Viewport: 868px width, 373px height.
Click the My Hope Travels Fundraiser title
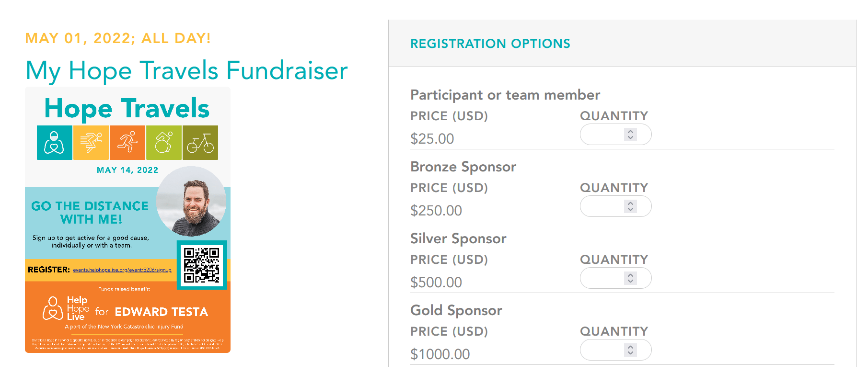pos(187,71)
